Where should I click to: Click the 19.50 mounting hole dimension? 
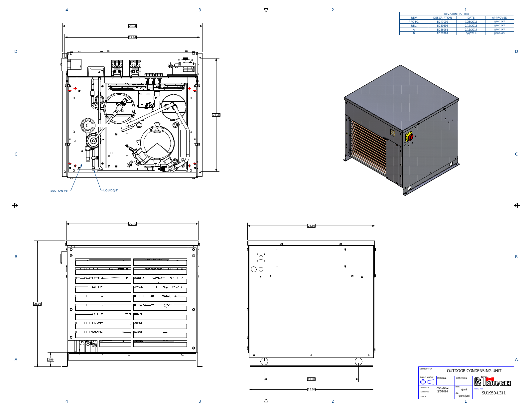click(311, 379)
